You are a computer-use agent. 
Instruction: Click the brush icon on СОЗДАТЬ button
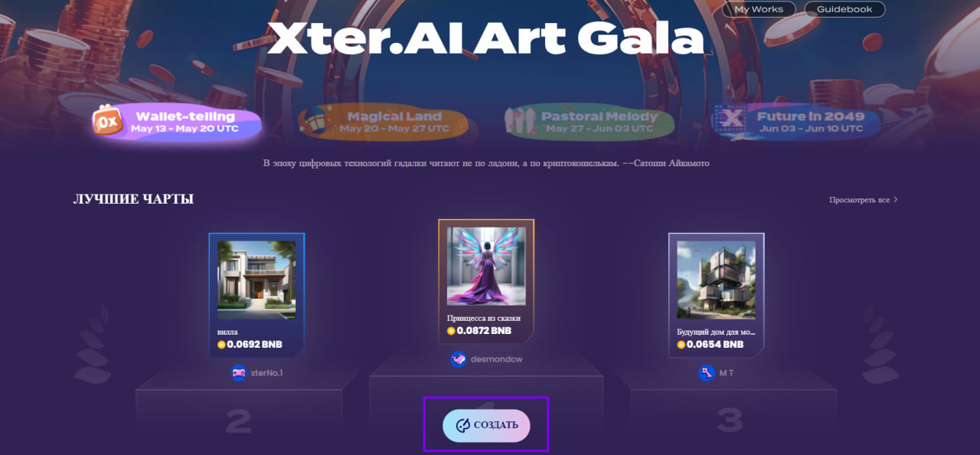[462, 425]
